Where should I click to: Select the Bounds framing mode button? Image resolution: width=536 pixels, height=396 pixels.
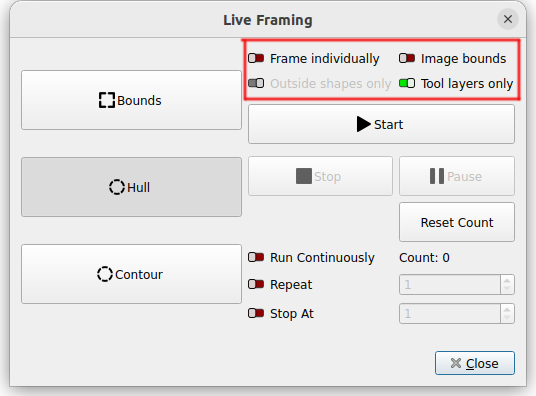pyautogui.click(x=131, y=100)
